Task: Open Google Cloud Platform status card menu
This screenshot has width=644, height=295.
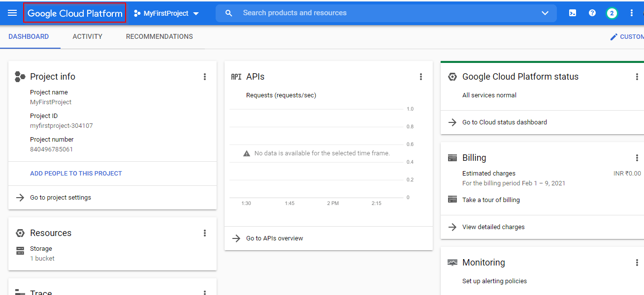Action: [637, 77]
